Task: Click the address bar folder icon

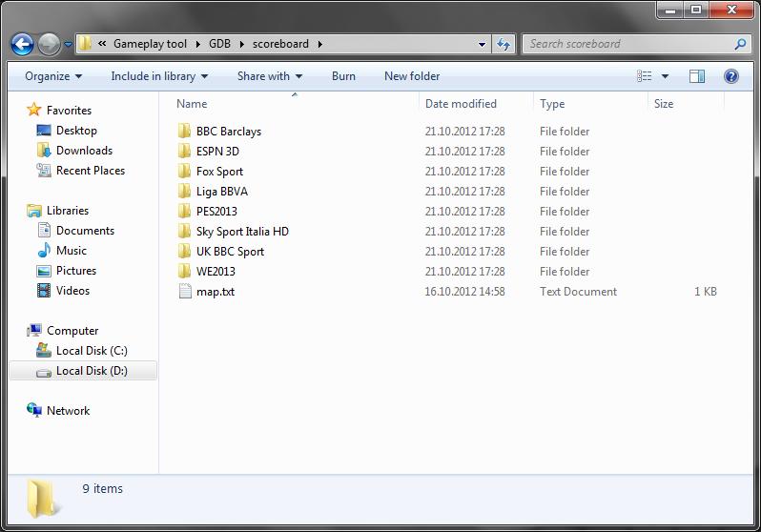Action: click(85, 44)
